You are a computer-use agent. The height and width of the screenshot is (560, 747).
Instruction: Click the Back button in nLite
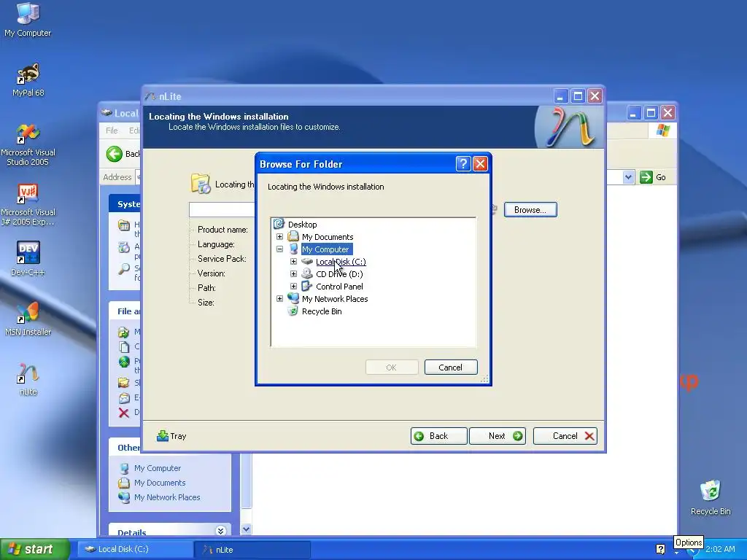point(438,436)
